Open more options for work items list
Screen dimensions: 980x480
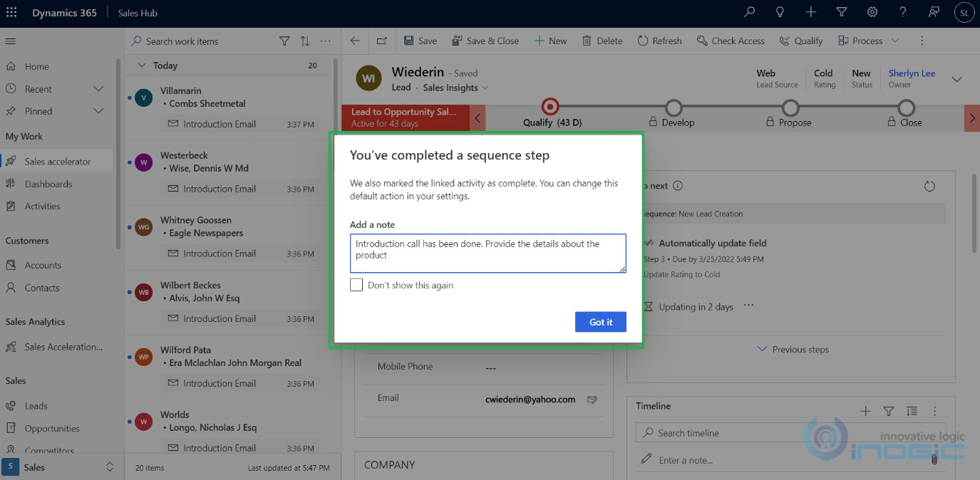(326, 41)
